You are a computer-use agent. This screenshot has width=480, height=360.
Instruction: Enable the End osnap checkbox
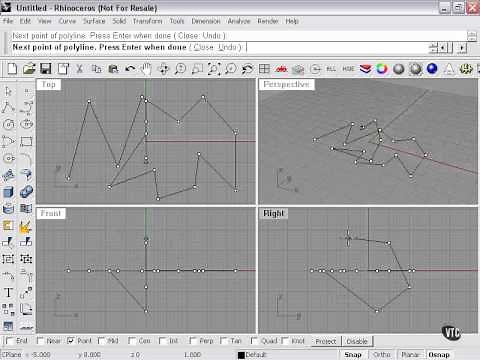10,341
